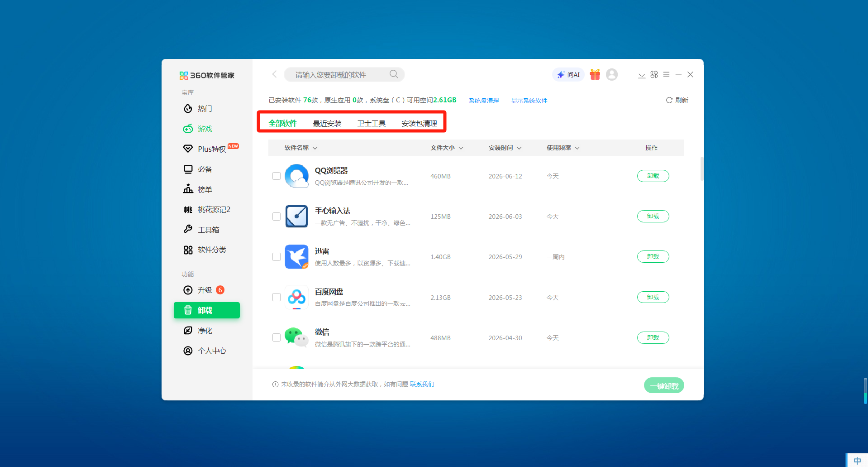Click the software list scrollbar
The height and width of the screenshot is (467, 868).
702,169
